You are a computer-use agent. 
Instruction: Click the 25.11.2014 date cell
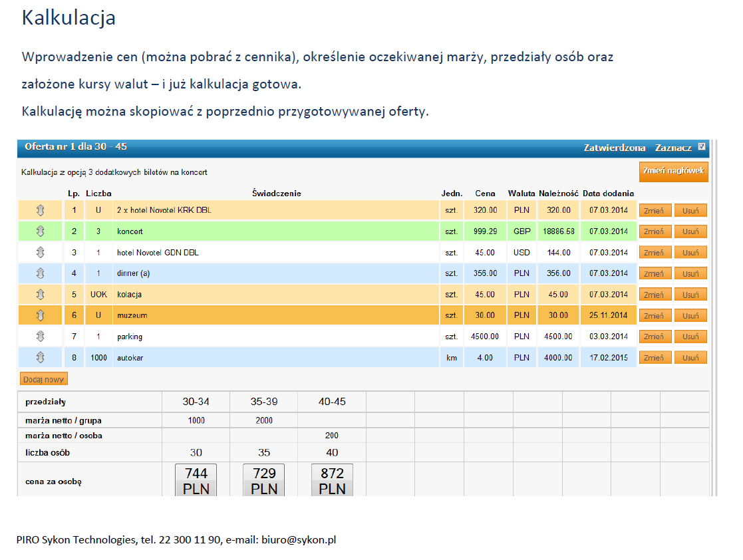tap(608, 315)
